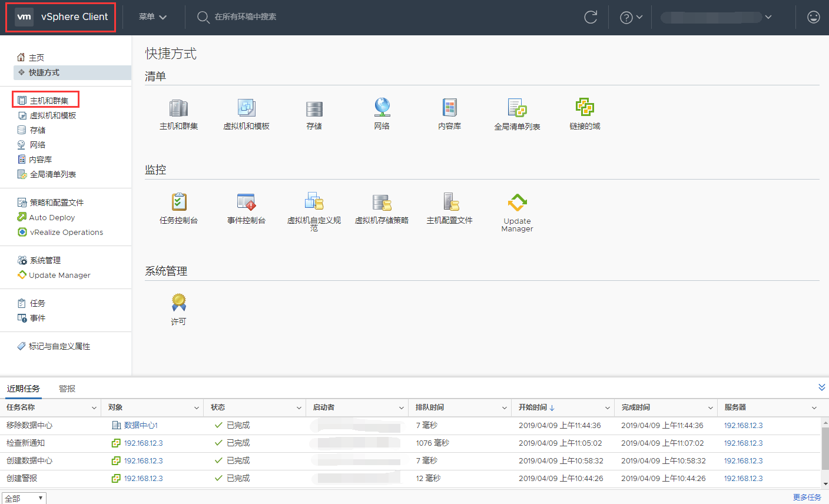
Task: Click 创建警报 task name cell
Action: pos(22,478)
